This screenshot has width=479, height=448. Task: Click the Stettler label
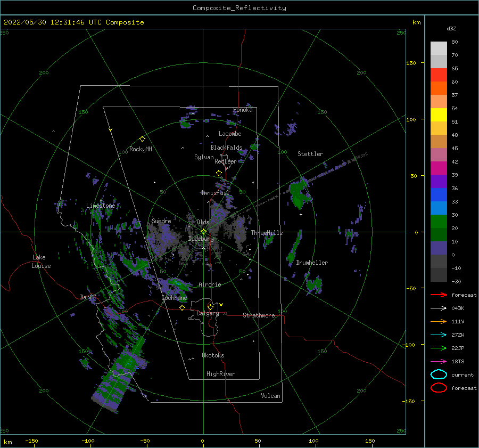click(x=310, y=154)
